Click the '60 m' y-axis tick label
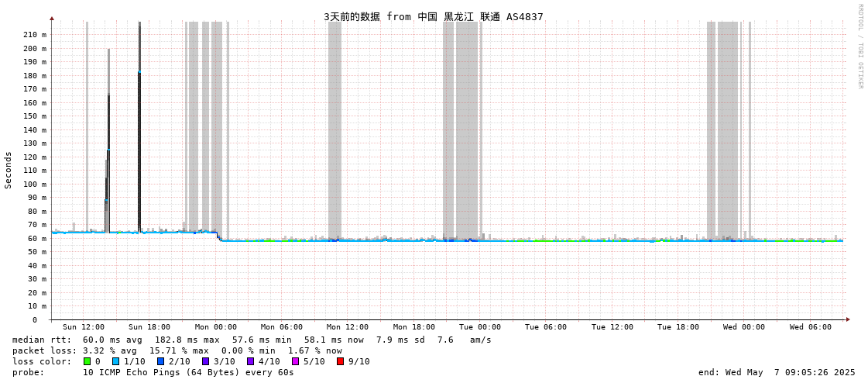The width and height of the screenshot is (868, 383). pos(38,238)
